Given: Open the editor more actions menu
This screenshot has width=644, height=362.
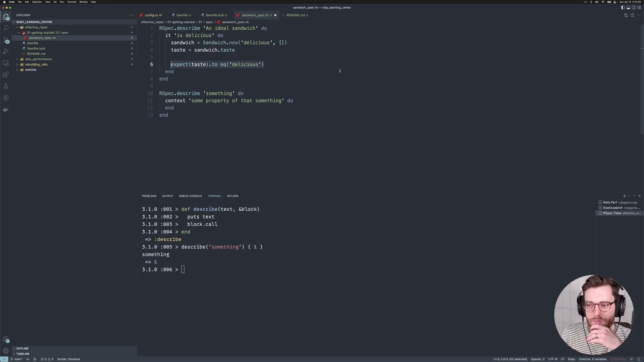Looking at the screenshot, I should pos(639,15).
